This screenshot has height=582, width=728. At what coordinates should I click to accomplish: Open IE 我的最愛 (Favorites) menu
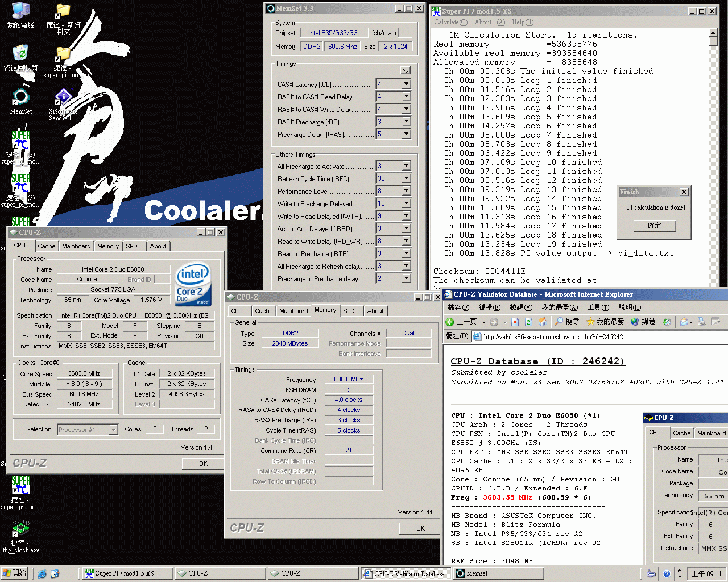[560, 307]
